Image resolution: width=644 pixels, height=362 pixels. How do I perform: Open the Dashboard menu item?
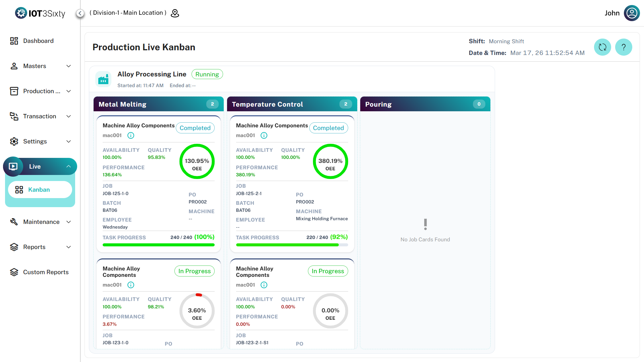pyautogui.click(x=38, y=41)
